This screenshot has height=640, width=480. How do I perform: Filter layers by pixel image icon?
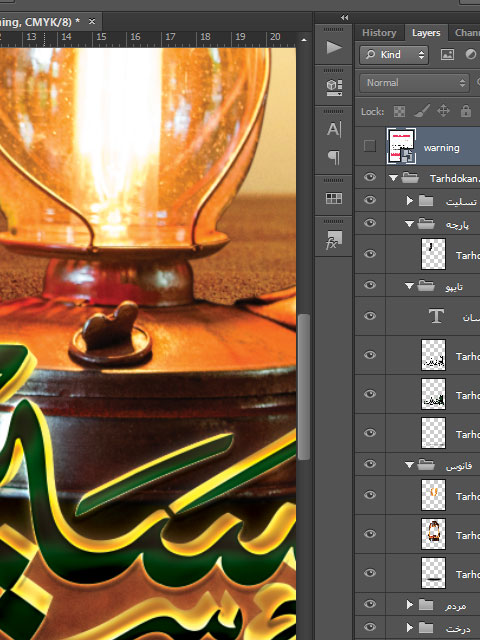pos(447,55)
